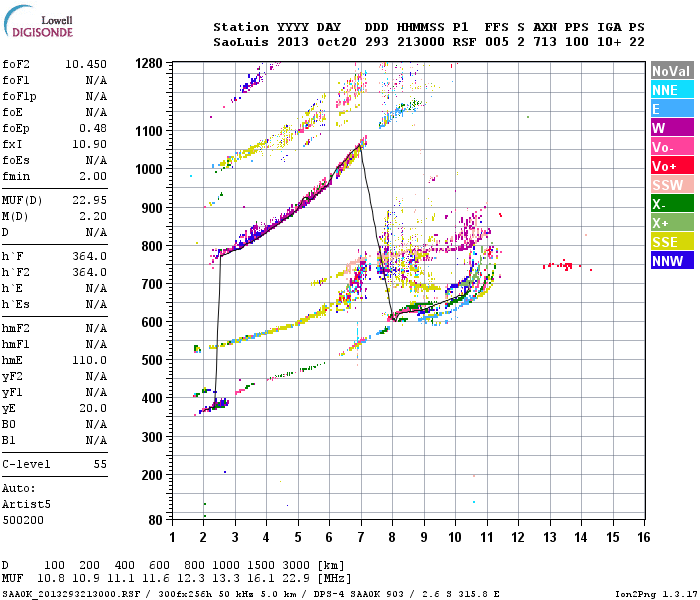Select the NNE cyan legend swatch
The height and width of the screenshot is (600, 700).
tap(672, 90)
